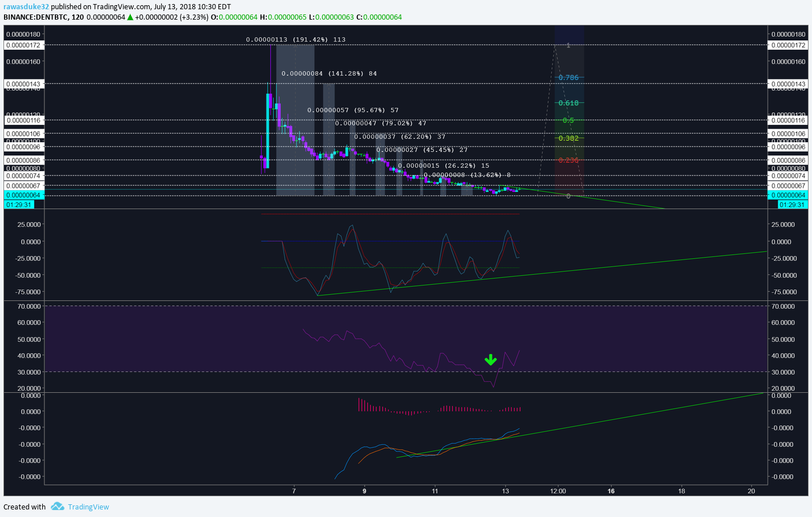This screenshot has width=812, height=517.
Task: Select the 0.00000037 (62.20%) 37 measurement label
Action: (400, 136)
